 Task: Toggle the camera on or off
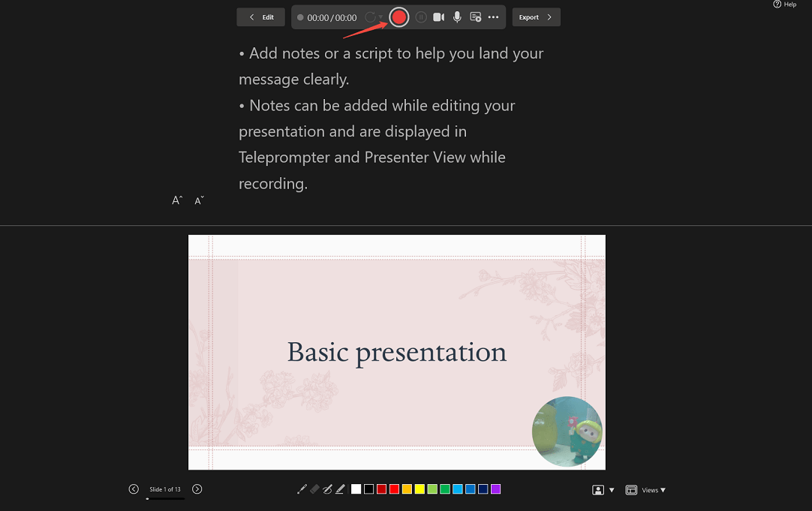tap(439, 17)
